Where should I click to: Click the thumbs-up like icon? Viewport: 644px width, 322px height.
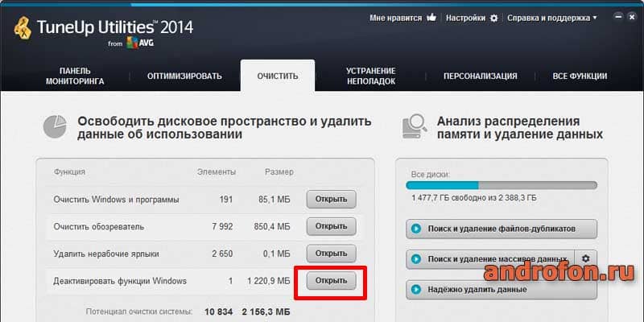click(x=431, y=17)
